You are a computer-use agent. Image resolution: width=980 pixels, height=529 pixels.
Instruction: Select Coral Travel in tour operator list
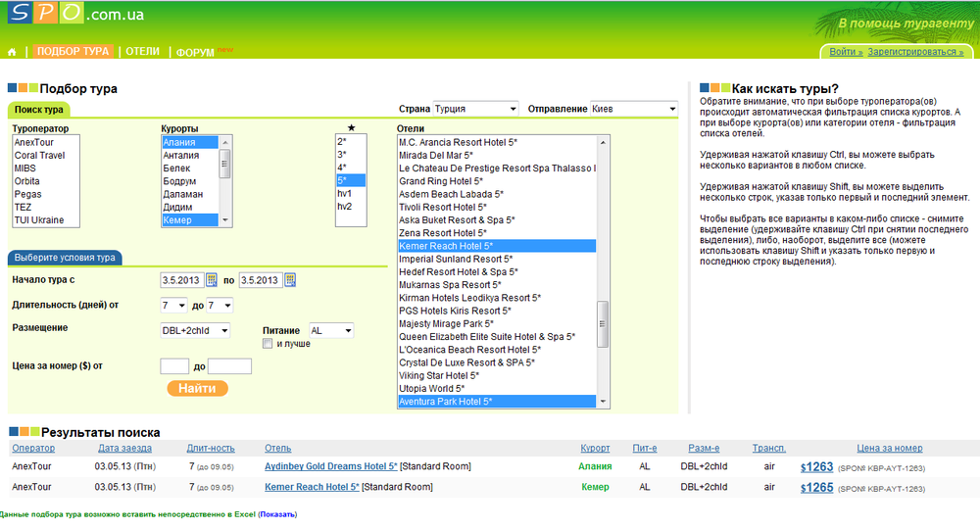pyautogui.click(x=39, y=155)
